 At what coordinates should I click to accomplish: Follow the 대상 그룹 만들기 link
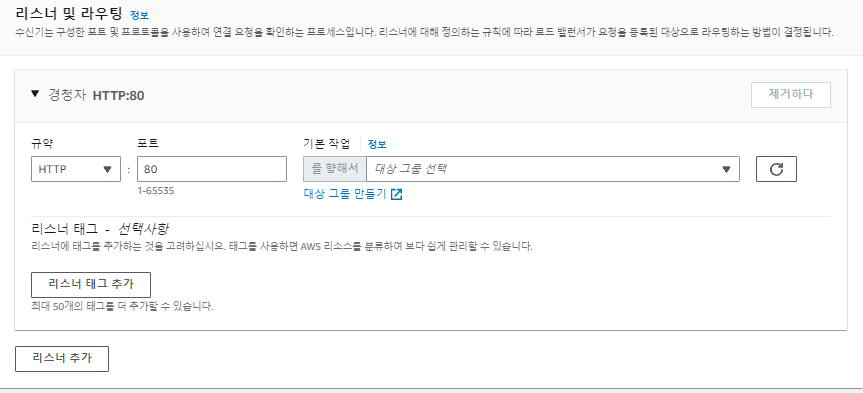coord(345,194)
